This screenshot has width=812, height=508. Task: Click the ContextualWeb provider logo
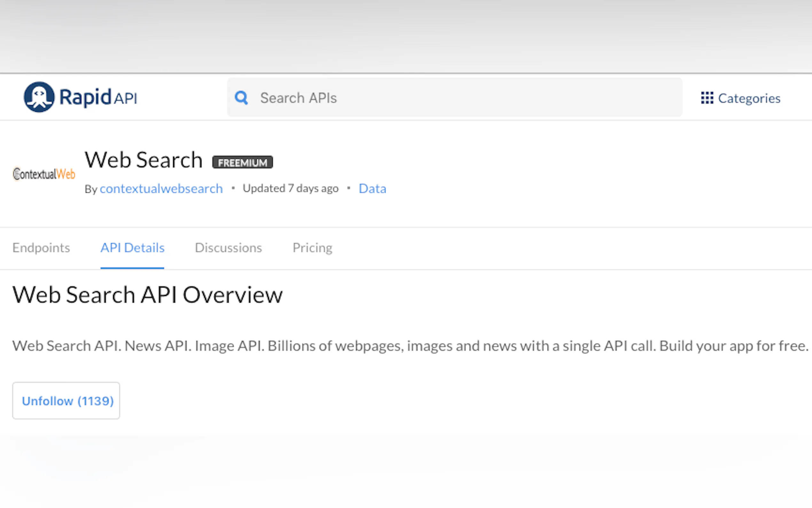[44, 174]
